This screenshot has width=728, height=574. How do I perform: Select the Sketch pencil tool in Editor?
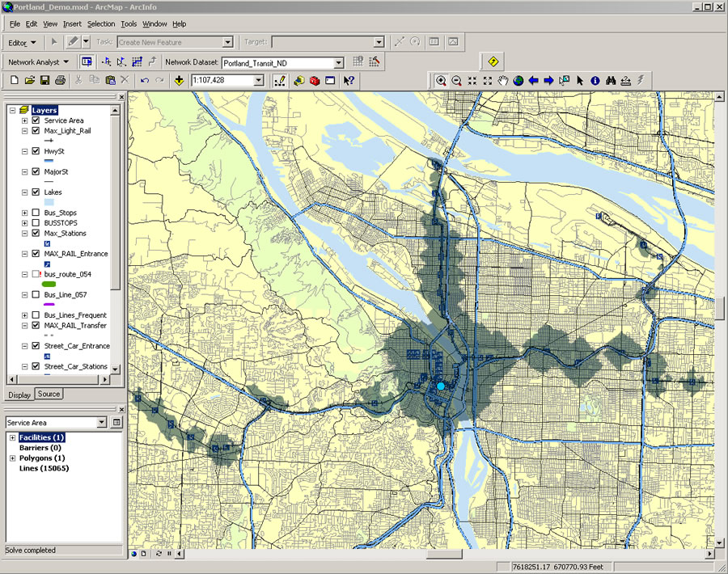73,42
